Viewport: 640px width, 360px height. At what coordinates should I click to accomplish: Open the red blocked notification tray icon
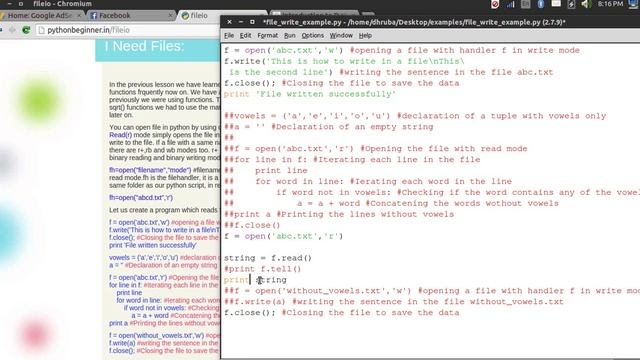click(x=495, y=4)
